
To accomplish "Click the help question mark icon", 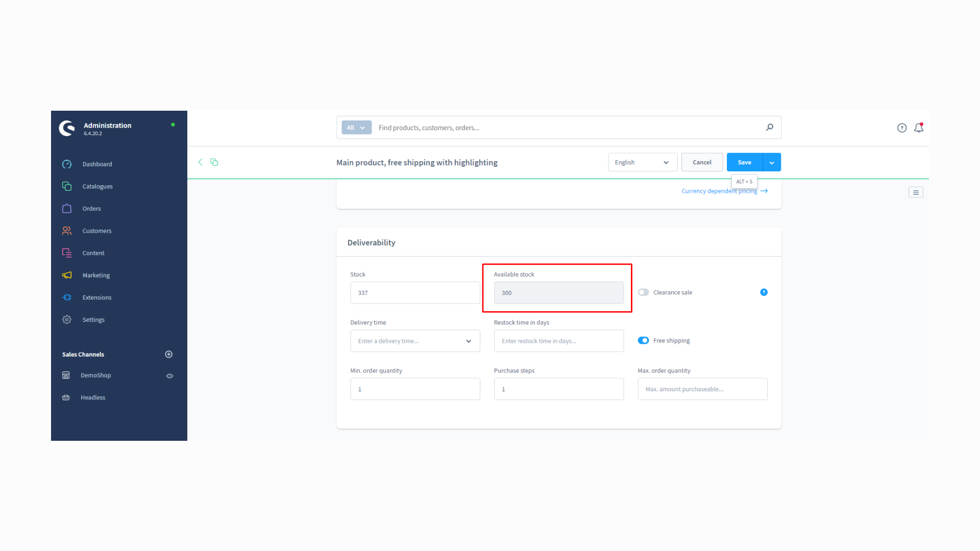I will 902,128.
